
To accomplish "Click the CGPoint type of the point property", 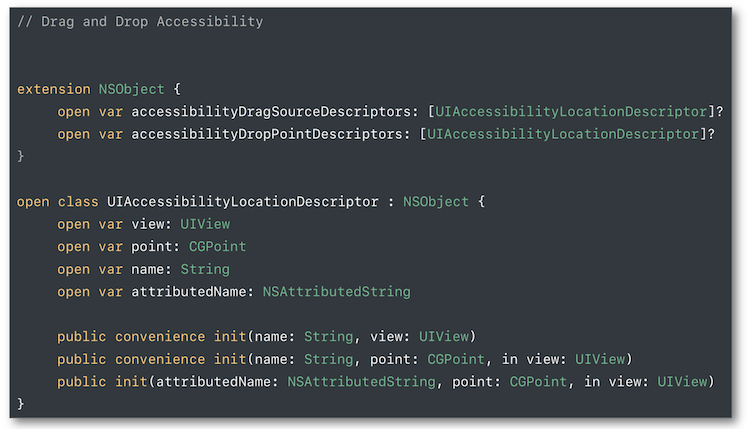I will tap(214, 246).
